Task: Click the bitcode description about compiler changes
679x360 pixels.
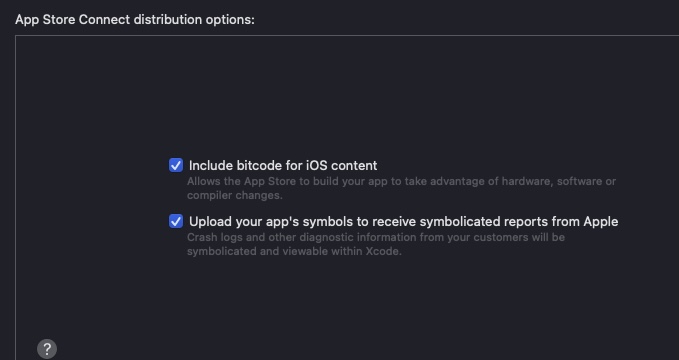Action: [x=401, y=188]
